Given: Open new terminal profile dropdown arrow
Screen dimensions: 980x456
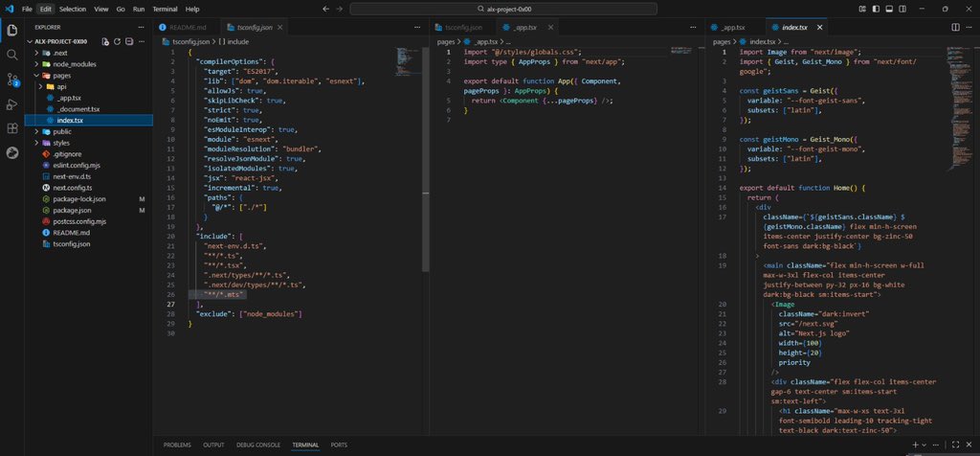Looking at the screenshot, I should click(924, 445).
